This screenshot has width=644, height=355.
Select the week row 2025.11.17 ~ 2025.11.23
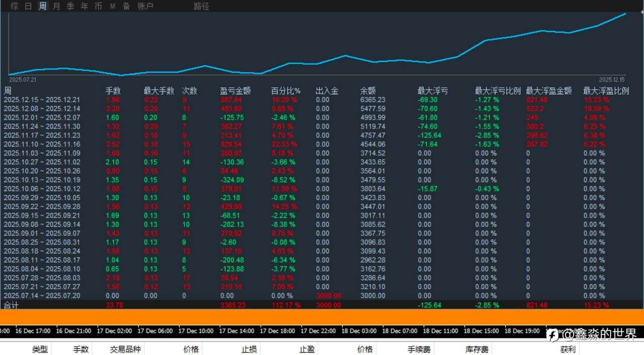(322, 135)
